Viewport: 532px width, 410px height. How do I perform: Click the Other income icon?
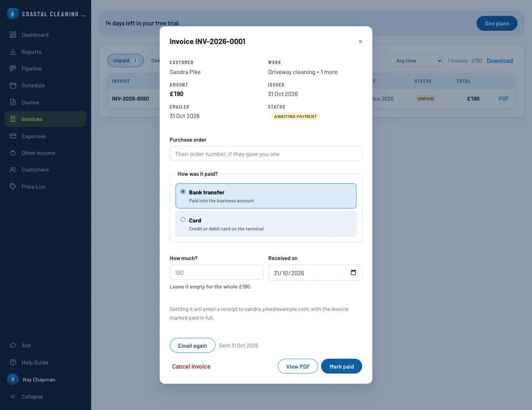click(x=13, y=153)
